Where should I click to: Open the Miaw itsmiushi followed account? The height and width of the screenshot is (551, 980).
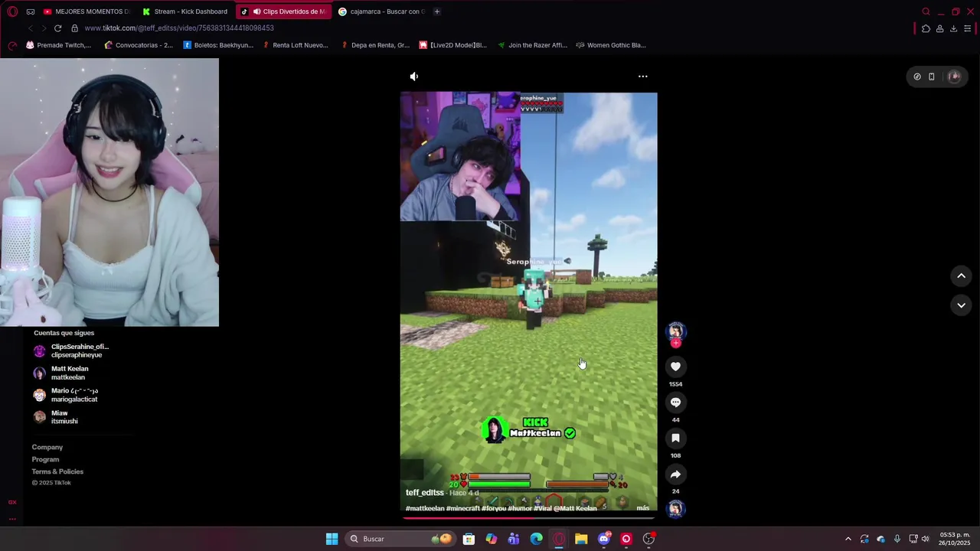pos(56,417)
